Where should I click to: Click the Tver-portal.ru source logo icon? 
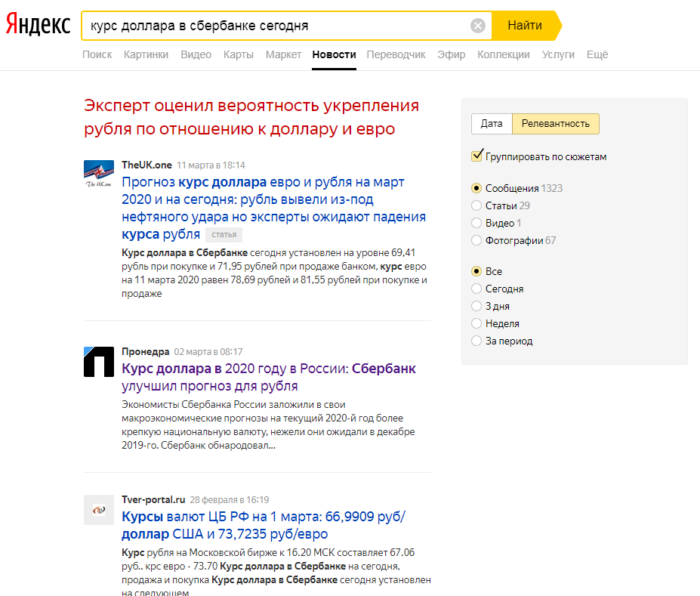99,509
